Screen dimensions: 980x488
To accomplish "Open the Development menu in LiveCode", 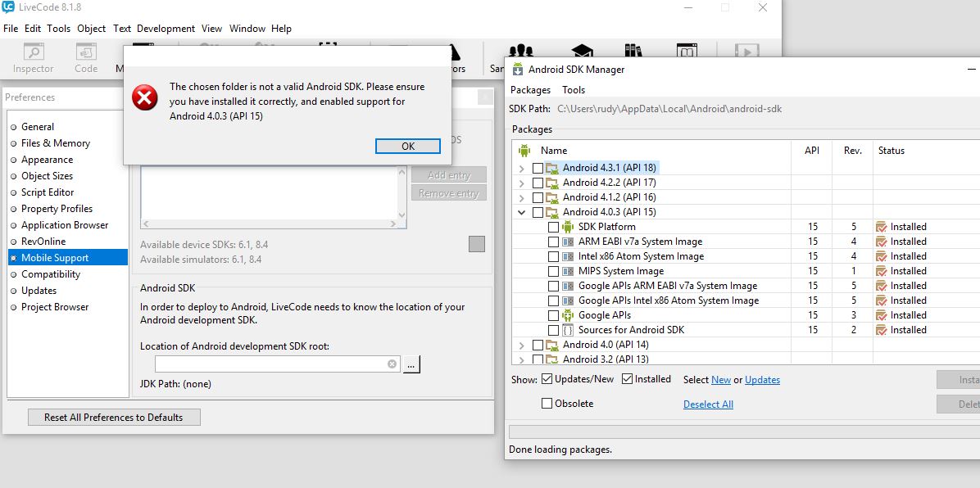I will pyautogui.click(x=166, y=29).
